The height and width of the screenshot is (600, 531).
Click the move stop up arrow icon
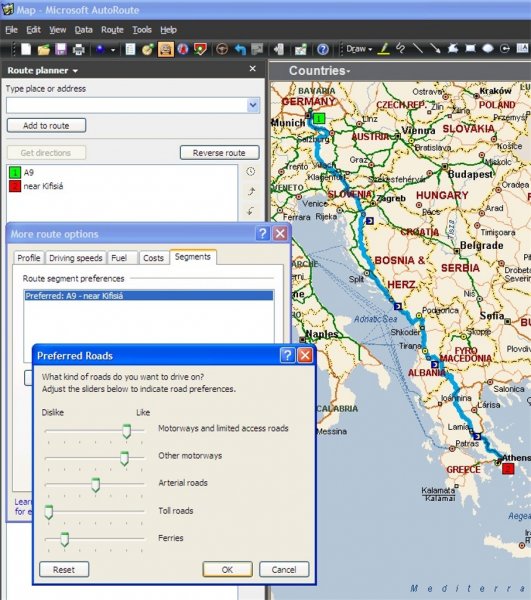pyautogui.click(x=251, y=191)
